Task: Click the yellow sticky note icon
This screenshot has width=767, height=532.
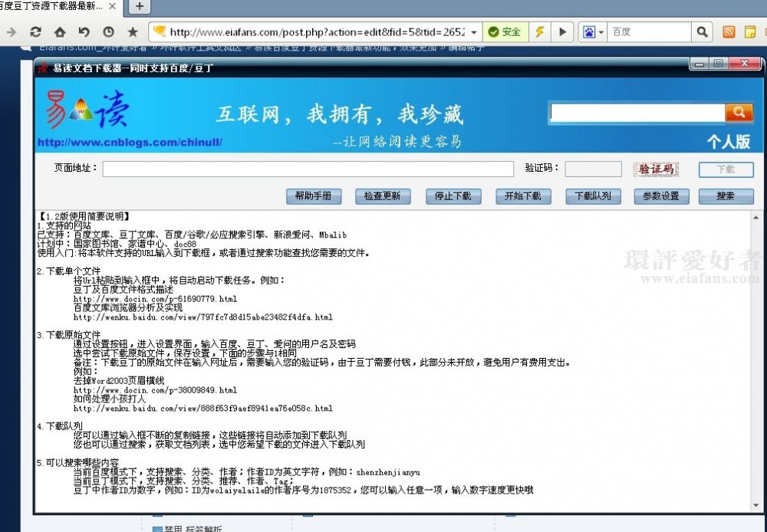Action: pos(750,32)
